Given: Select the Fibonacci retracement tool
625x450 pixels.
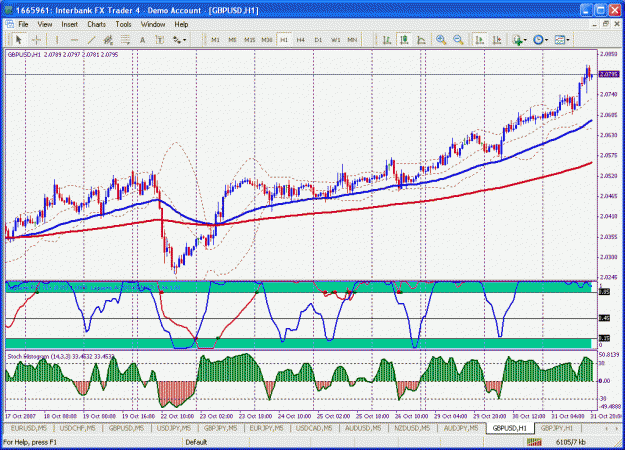Looking at the screenshot, I should point(125,40).
